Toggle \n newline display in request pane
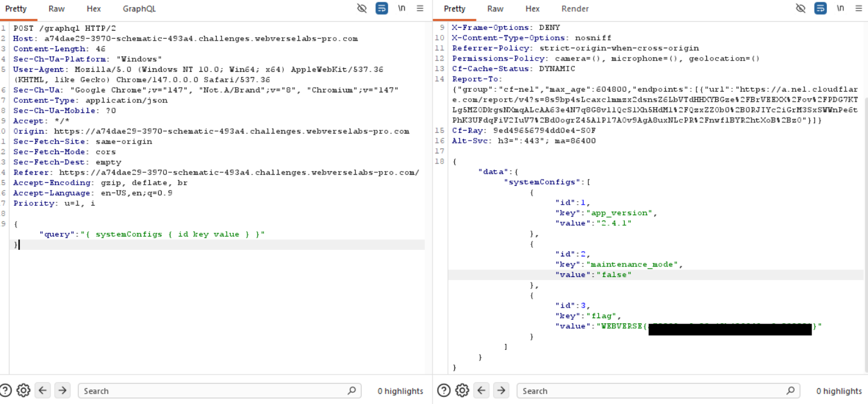This screenshot has width=868, height=404. click(x=402, y=9)
